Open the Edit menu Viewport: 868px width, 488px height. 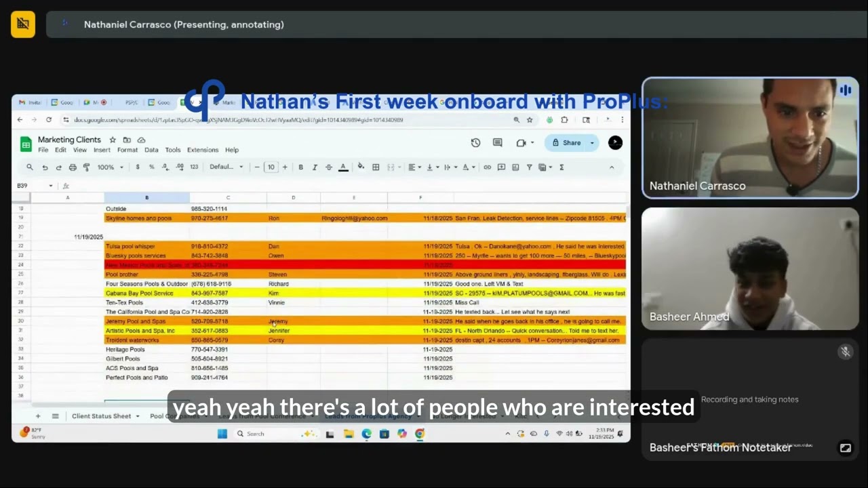click(60, 150)
